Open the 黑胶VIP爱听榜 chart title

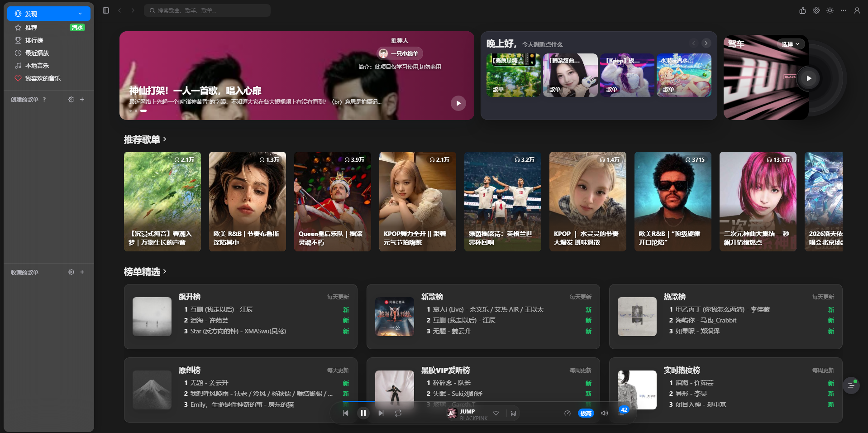click(x=445, y=370)
